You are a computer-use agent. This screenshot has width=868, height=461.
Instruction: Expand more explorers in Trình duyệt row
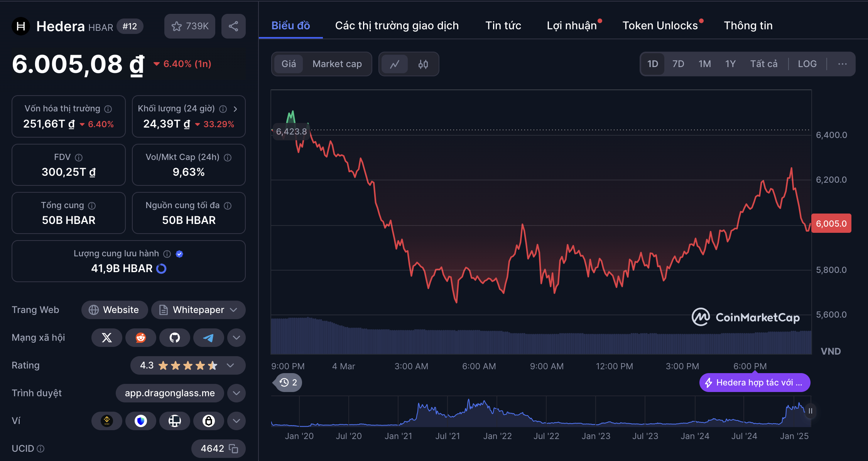236,393
